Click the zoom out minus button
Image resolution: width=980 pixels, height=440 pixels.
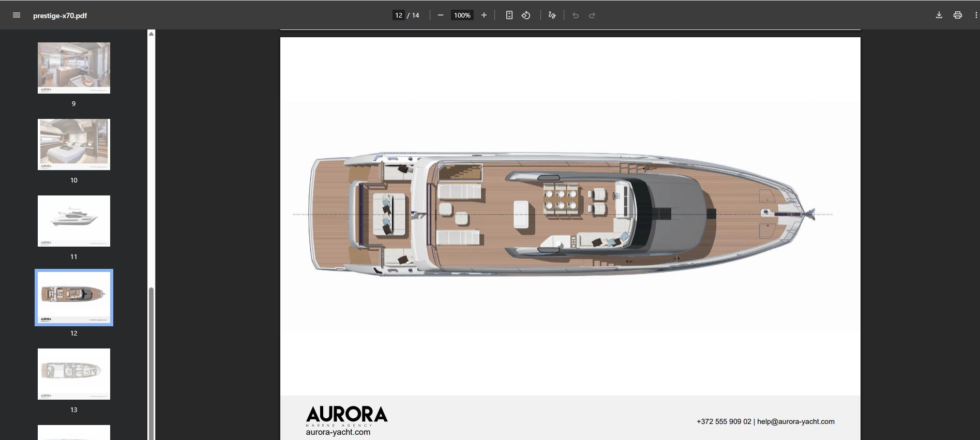click(x=441, y=16)
